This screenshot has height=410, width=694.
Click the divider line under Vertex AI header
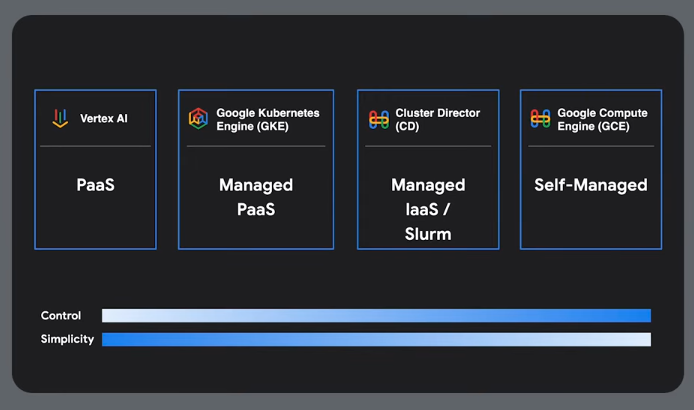click(95, 146)
